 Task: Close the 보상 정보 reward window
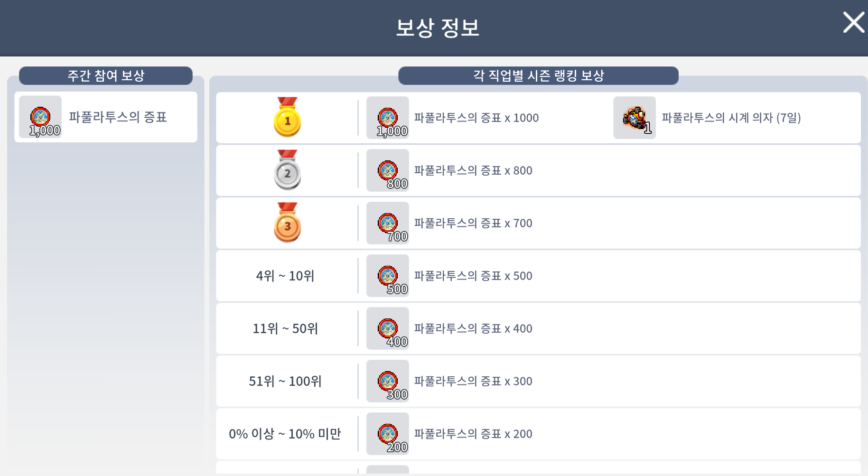(853, 22)
